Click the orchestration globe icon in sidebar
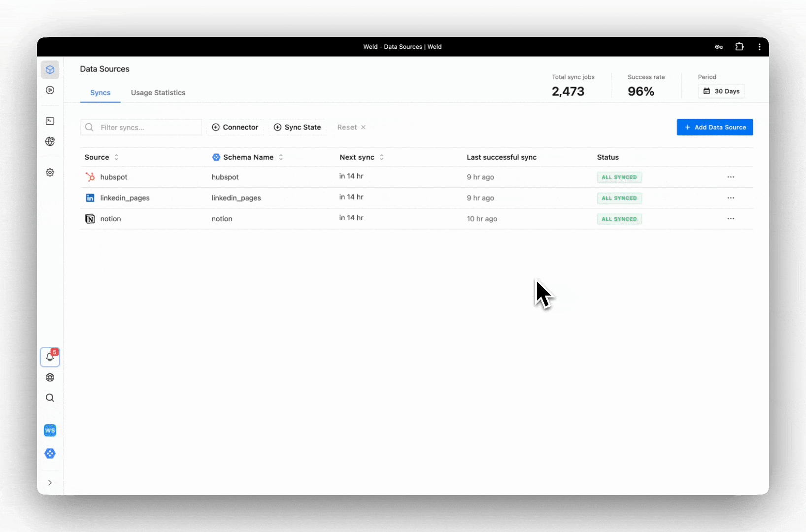This screenshot has width=806, height=532. coord(50,141)
